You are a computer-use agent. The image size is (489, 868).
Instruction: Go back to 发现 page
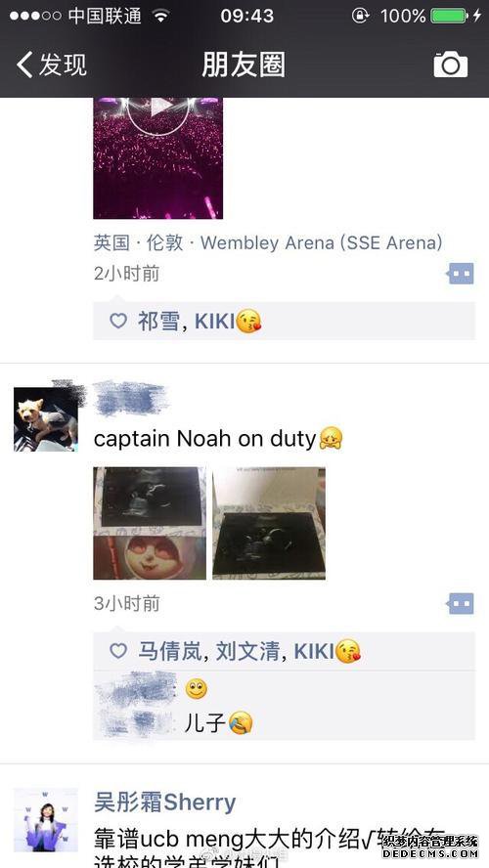(x=52, y=65)
